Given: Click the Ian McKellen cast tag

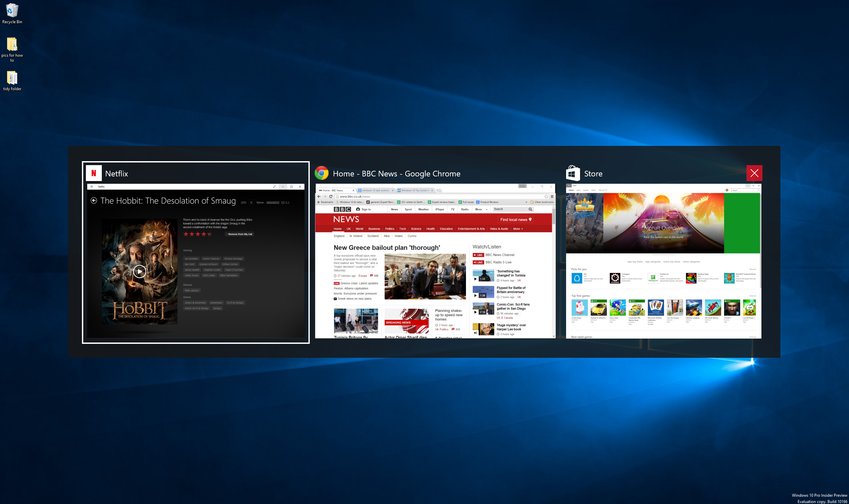Looking at the screenshot, I should (x=192, y=258).
